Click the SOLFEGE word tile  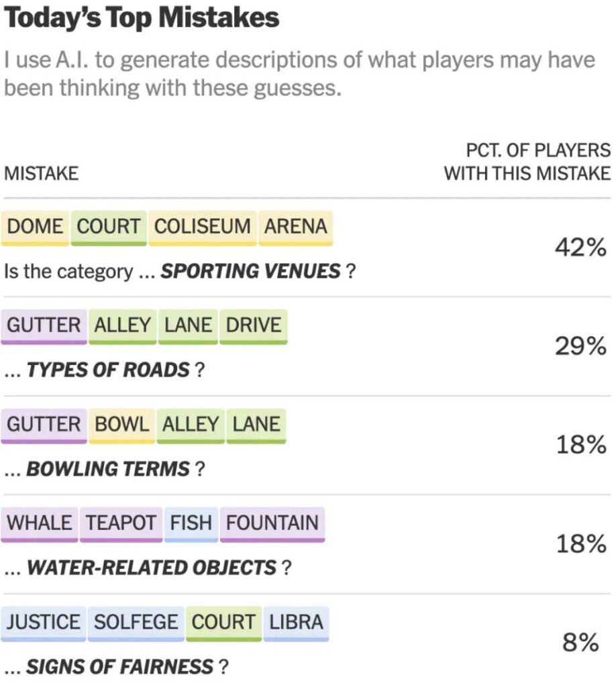click(136, 623)
